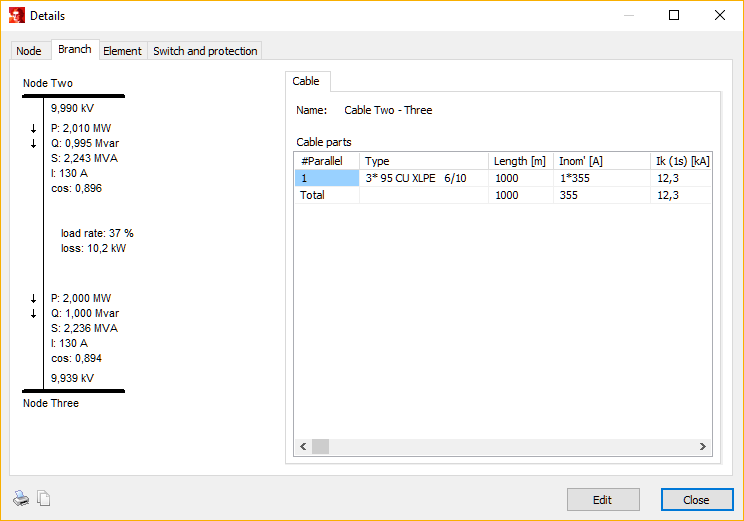Image resolution: width=744 pixels, height=521 pixels.
Task: Maximize the Details window
Action: point(674,16)
